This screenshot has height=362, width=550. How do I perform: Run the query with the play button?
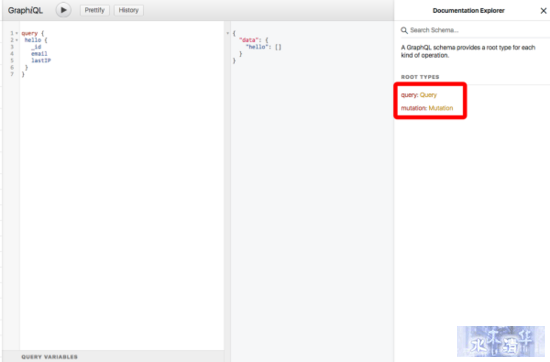63,10
